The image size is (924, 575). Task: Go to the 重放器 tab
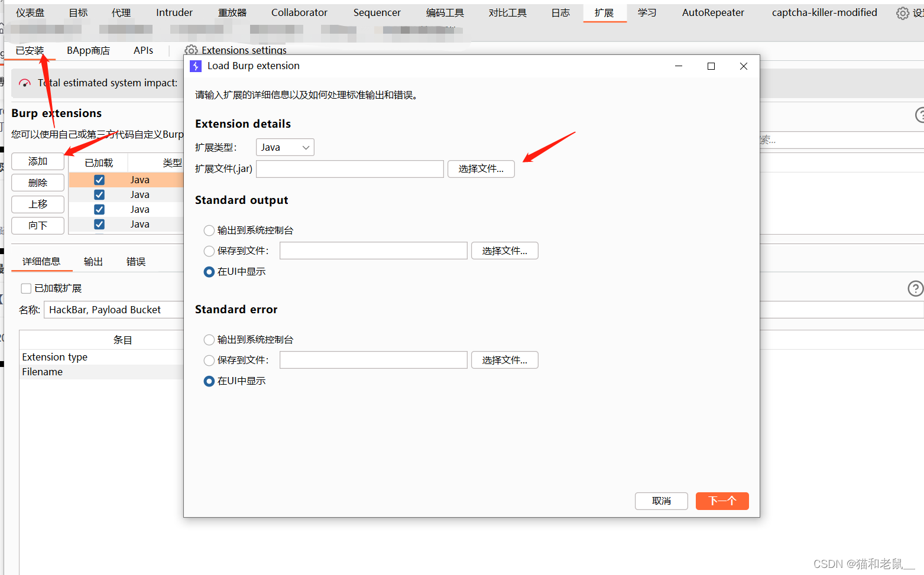pyautogui.click(x=232, y=12)
